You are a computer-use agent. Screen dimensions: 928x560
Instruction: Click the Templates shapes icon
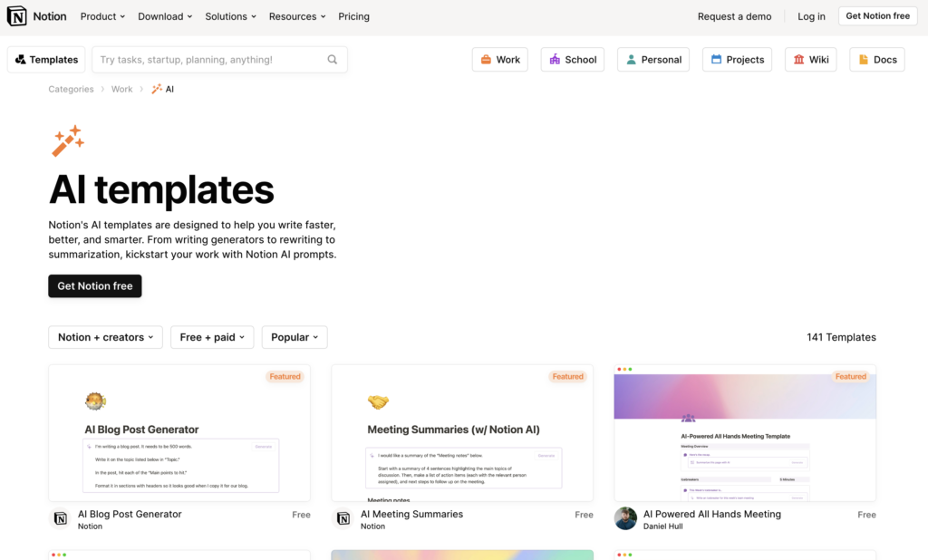[20, 59]
